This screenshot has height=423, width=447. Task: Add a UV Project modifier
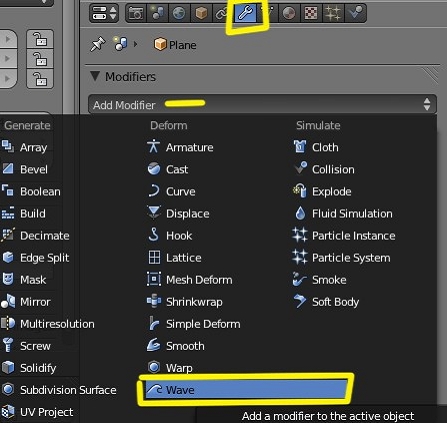click(38, 412)
